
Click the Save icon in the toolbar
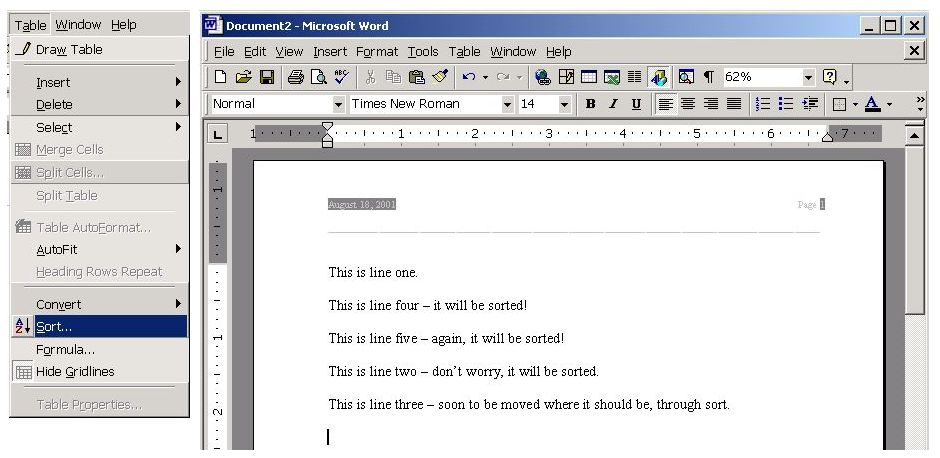click(x=266, y=77)
